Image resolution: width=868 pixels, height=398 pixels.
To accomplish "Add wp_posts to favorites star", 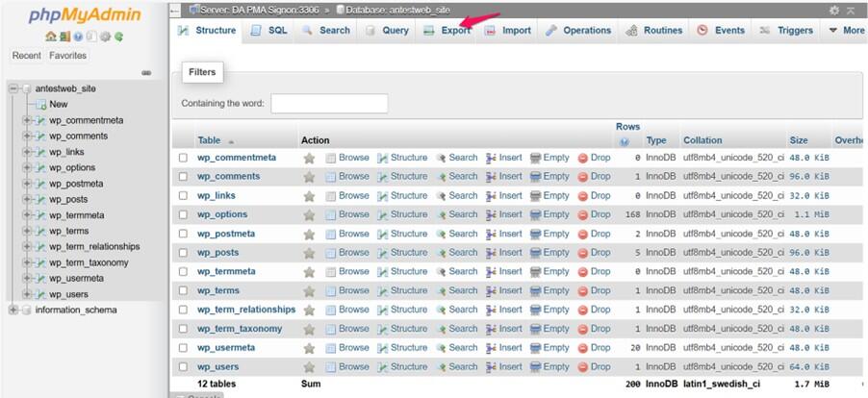I will coord(309,253).
